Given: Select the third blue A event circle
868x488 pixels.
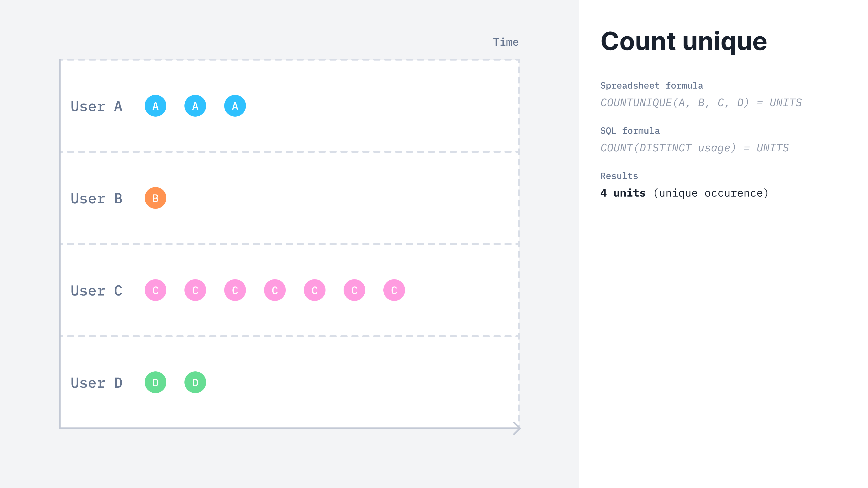Looking at the screenshot, I should pos(235,106).
